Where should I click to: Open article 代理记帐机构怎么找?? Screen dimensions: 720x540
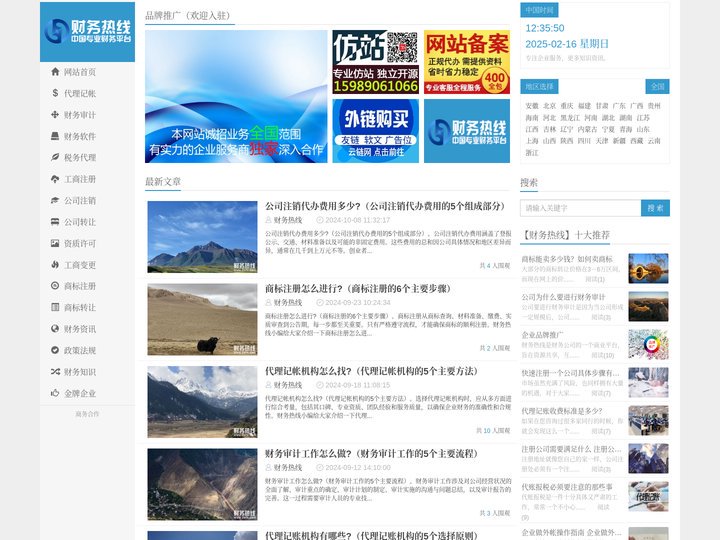coord(371,371)
